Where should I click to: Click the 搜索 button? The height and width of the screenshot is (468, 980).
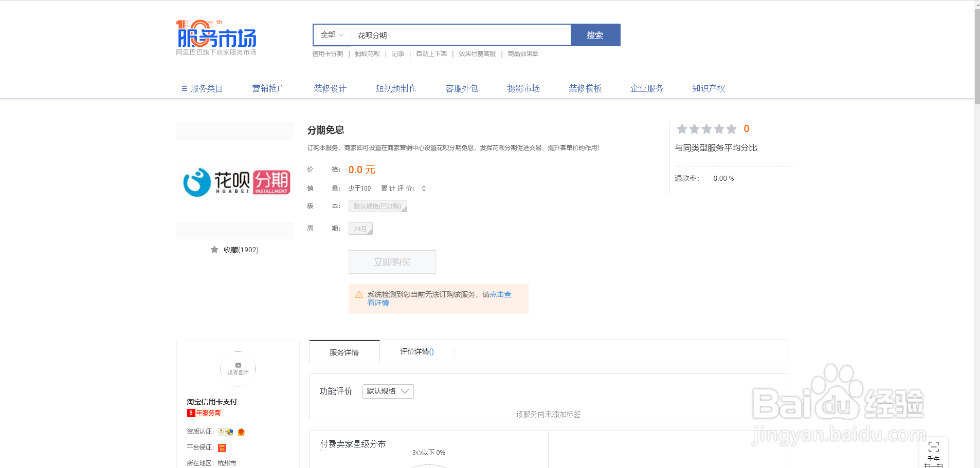coord(595,35)
